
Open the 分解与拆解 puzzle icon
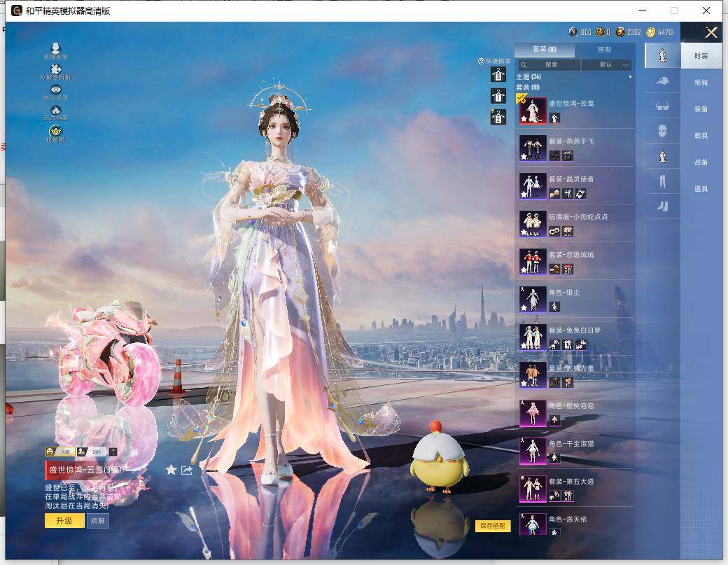(x=56, y=69)
